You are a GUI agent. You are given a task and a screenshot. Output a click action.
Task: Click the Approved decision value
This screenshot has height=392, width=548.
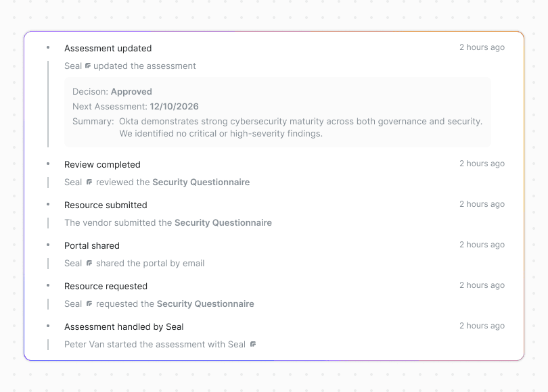(x=131, y=92)
